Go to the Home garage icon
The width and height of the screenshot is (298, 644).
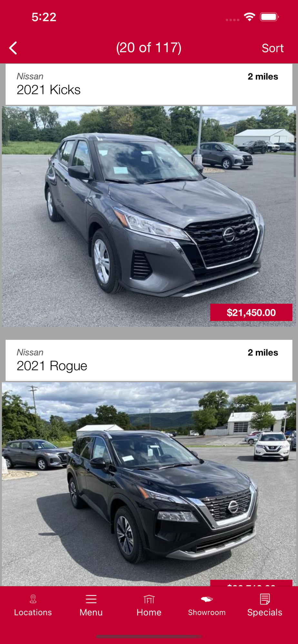pos(149,599)
